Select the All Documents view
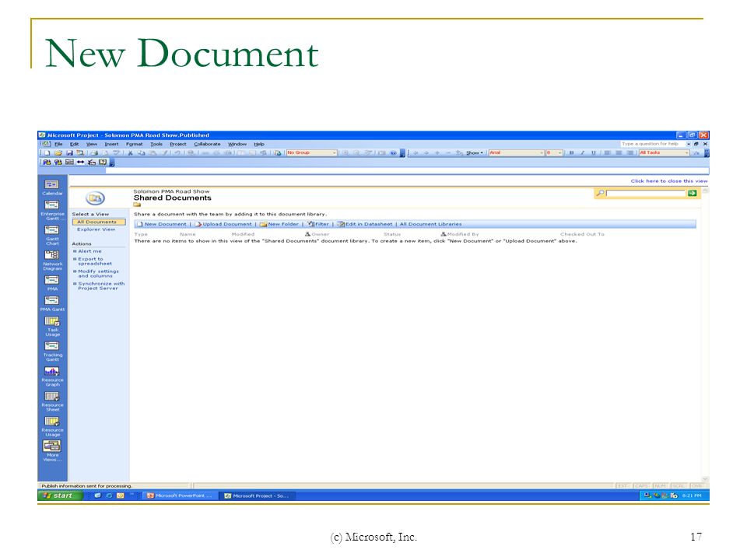 tap(99, 222)
